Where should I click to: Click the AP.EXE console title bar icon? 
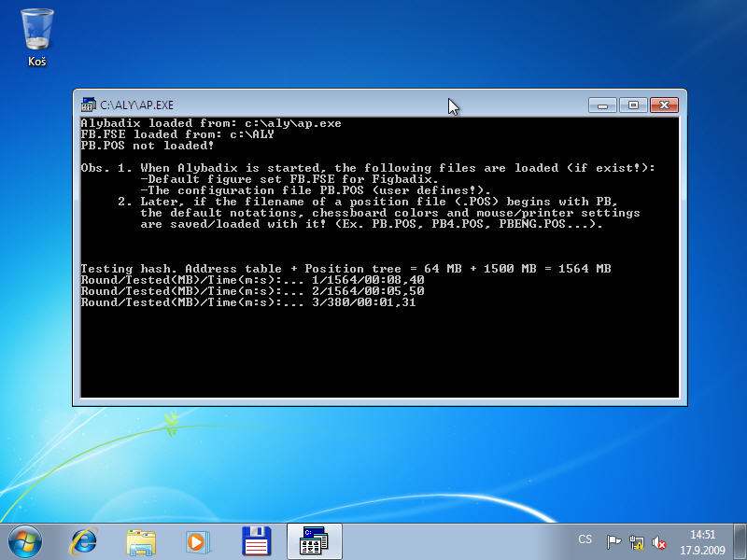pos(89,105)
